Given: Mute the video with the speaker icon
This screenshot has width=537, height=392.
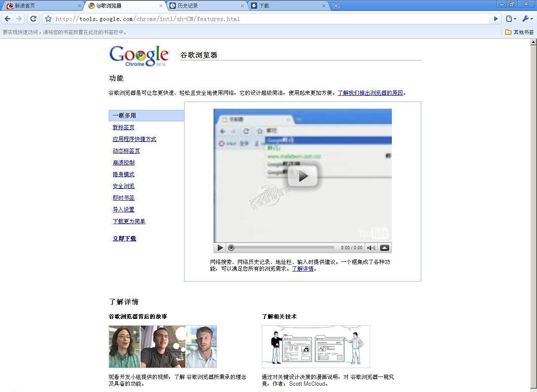Looking at the screenshot, I should click(371, 248).
